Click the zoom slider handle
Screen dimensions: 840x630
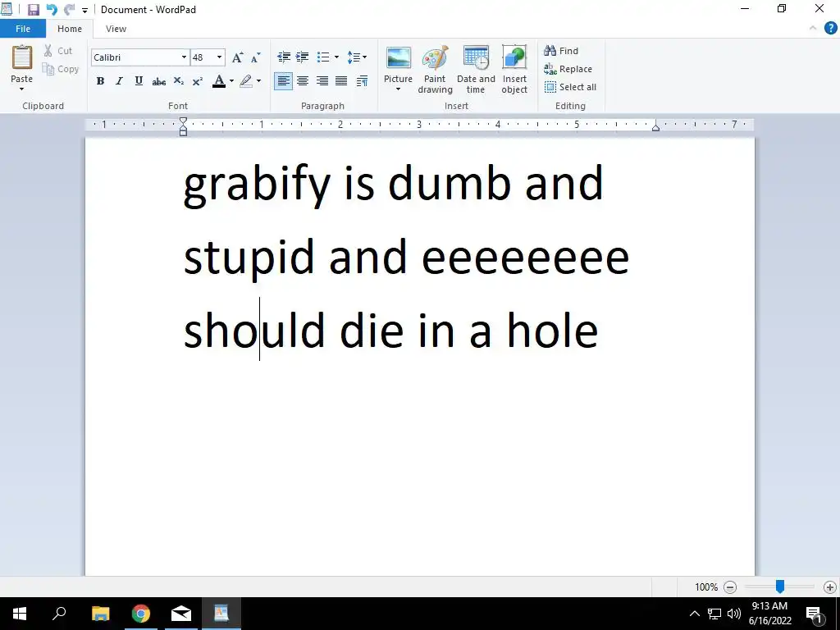coord(780,587)
